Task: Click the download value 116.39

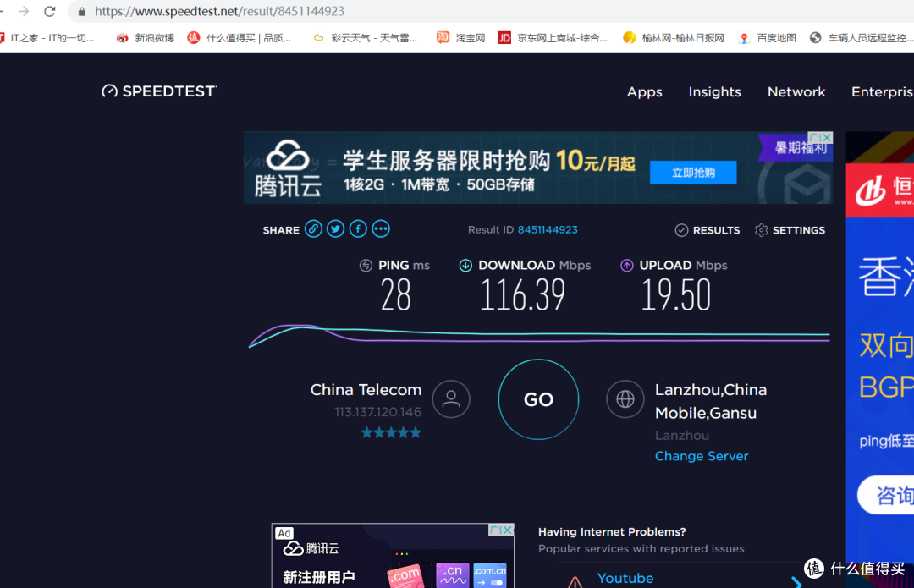Action: pyautogui.click(x=522, y=295)
